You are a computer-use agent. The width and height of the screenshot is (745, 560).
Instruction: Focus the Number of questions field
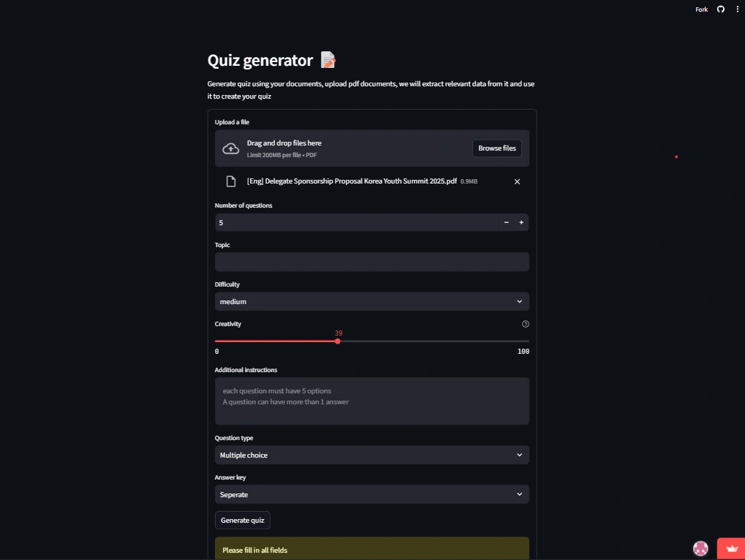[x=357, y=222]
